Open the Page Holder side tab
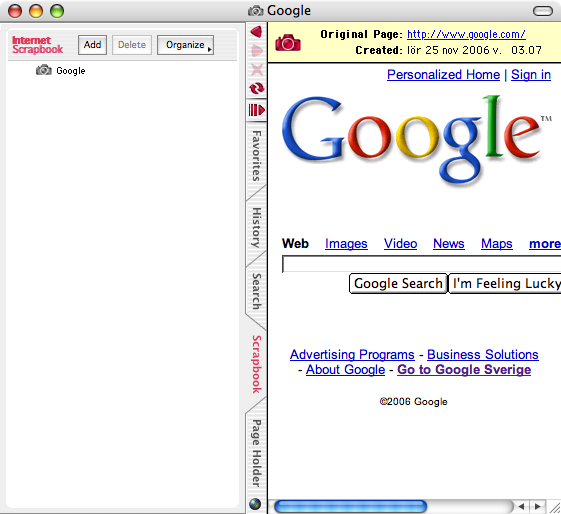 click(257, 453)
